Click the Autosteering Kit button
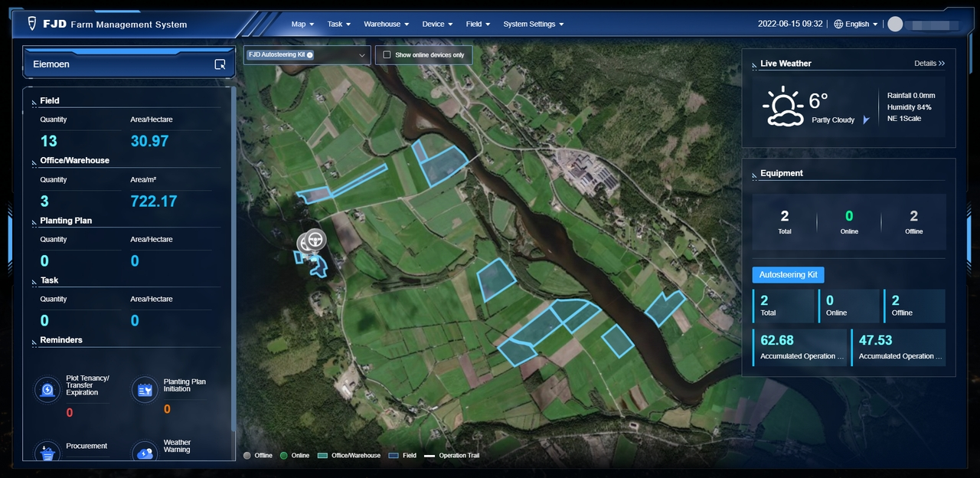 pos(788,274)
